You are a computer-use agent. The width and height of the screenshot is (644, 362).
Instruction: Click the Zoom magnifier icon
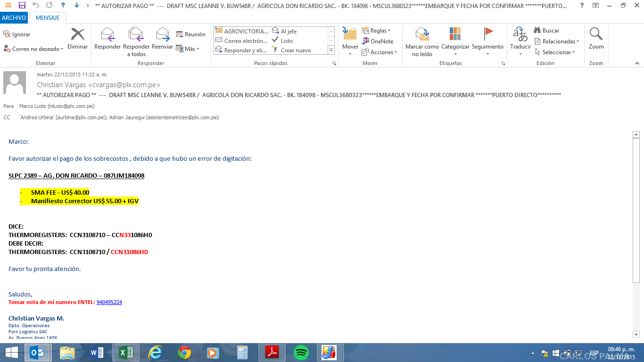click(596, 35)
